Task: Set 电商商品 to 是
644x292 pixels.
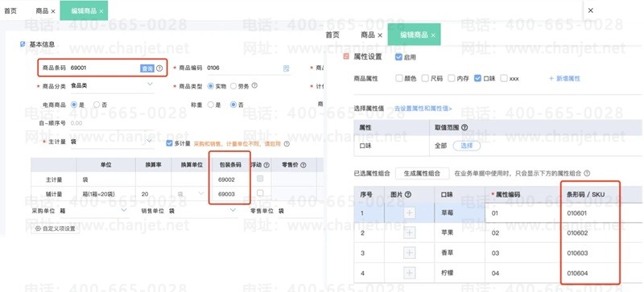Action: [74, 105]
